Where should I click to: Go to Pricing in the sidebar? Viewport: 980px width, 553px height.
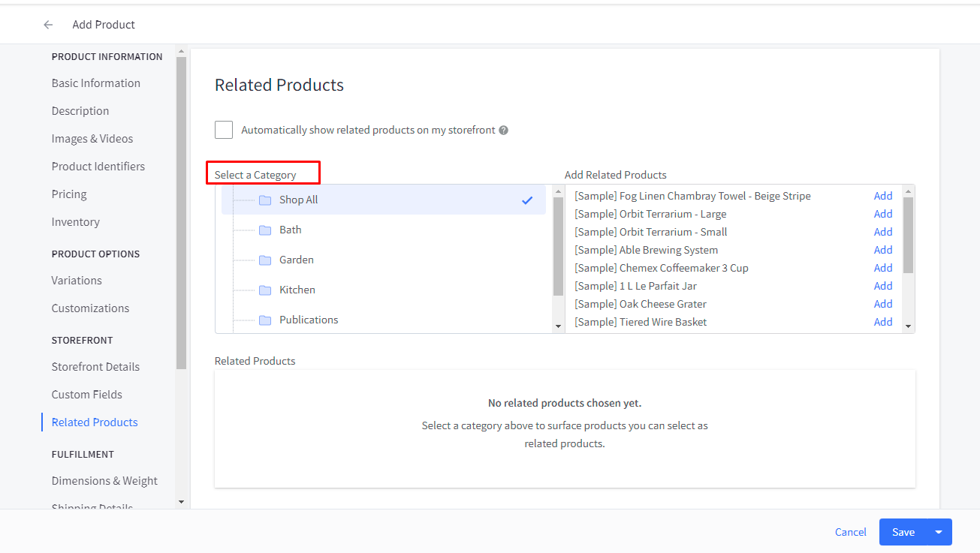pos(69,194)
